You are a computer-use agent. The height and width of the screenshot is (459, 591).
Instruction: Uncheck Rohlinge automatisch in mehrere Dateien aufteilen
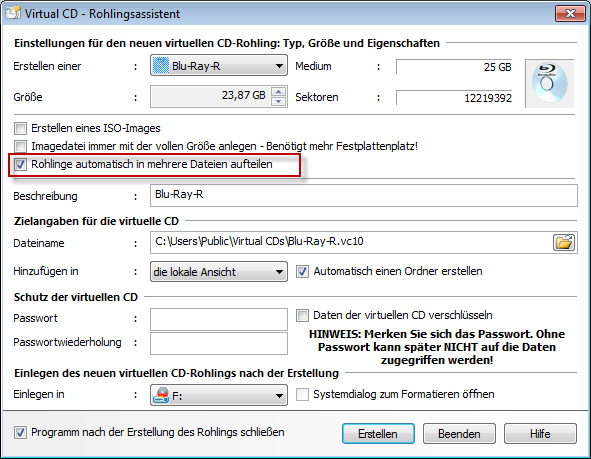20,164
